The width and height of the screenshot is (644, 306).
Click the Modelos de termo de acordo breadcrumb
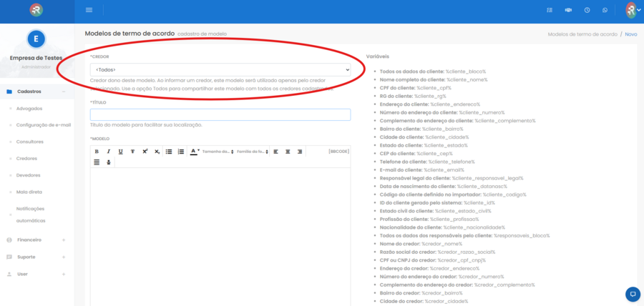point(582,34)
